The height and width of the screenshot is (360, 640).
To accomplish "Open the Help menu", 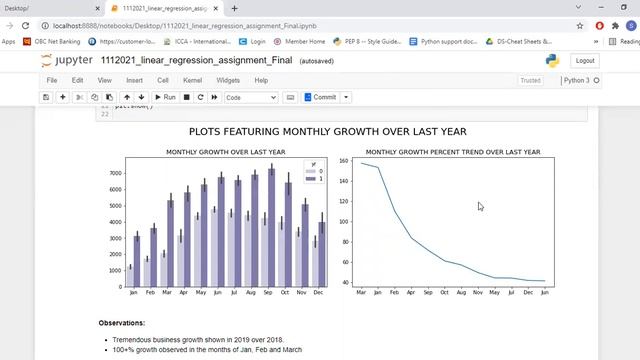I will tap(261, 80).
